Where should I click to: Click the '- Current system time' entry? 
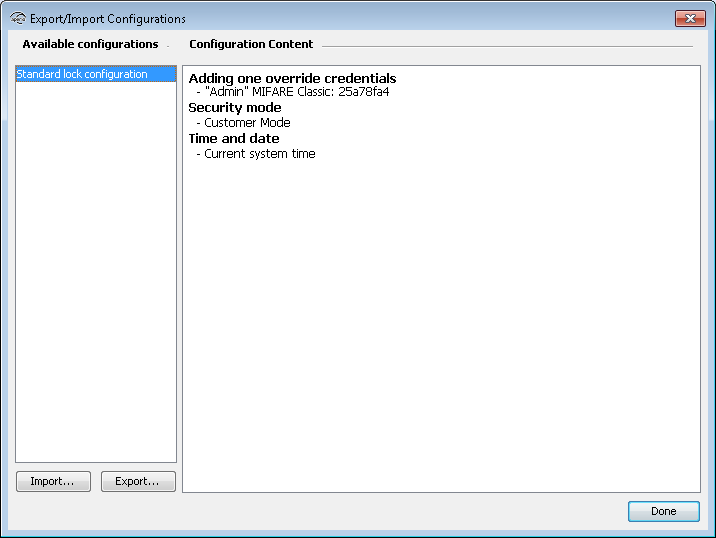click(x=256, y=154)
